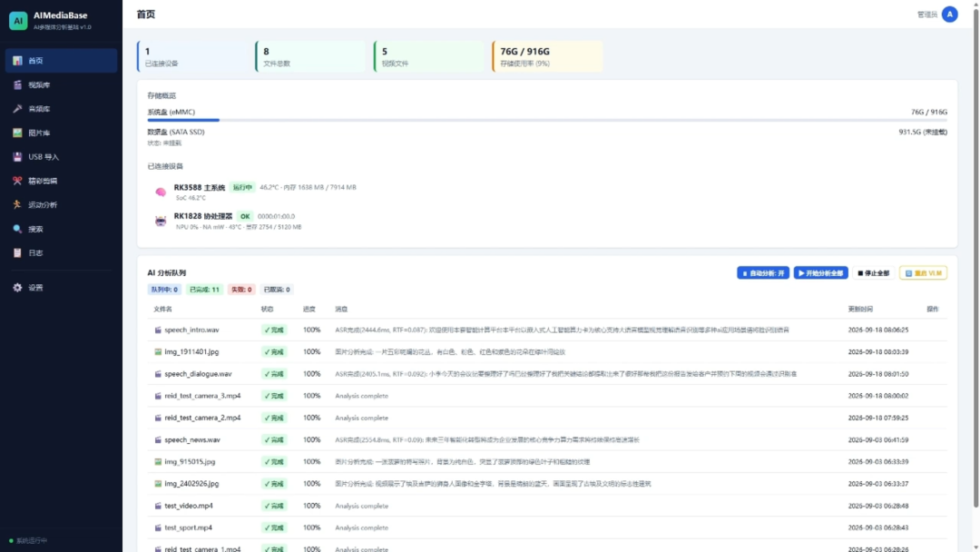Select the 已完成: 11 filter chip

204,290
